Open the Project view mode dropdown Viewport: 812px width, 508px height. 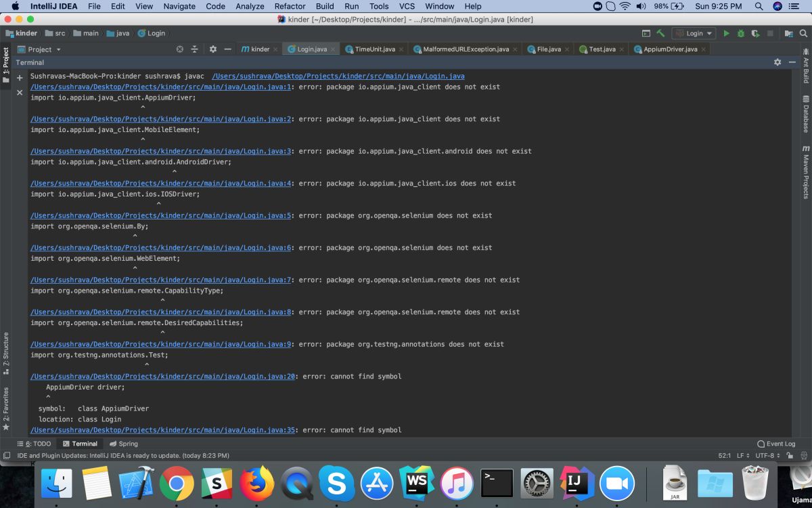click(x=39, y=49)
